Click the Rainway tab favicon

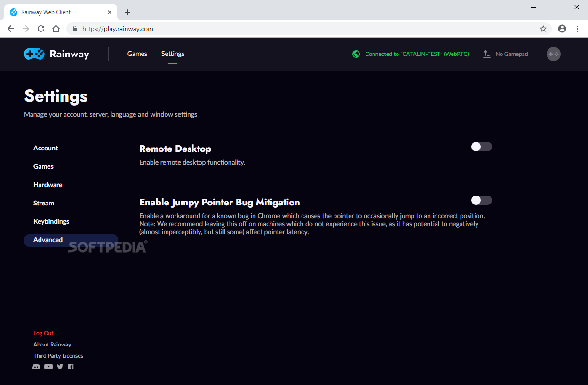[14, 12]
